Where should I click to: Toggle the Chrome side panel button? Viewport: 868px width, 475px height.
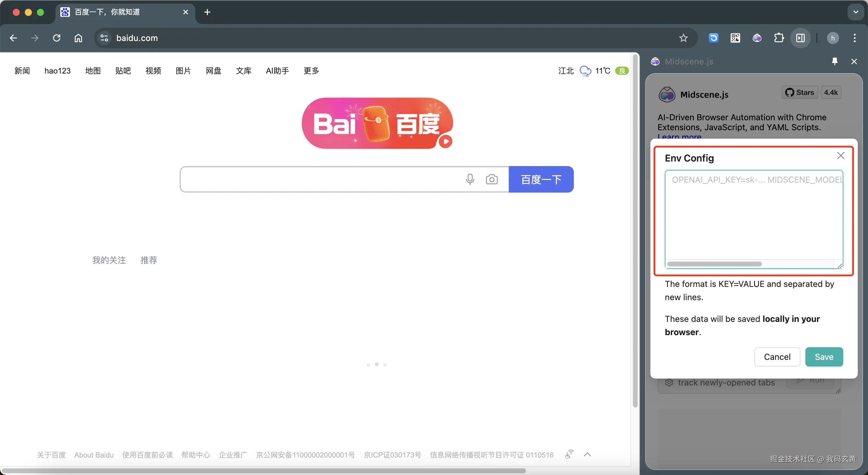[x=800, y=38]
